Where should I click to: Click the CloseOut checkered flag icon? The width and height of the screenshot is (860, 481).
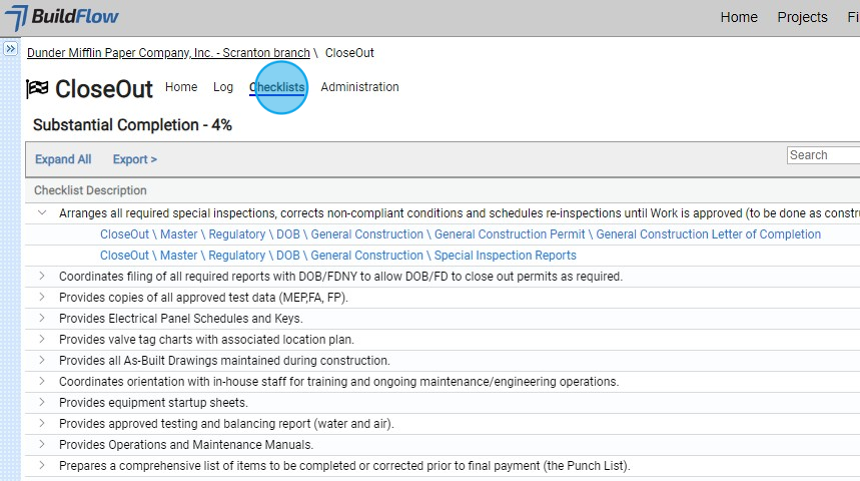click(37, 89)
